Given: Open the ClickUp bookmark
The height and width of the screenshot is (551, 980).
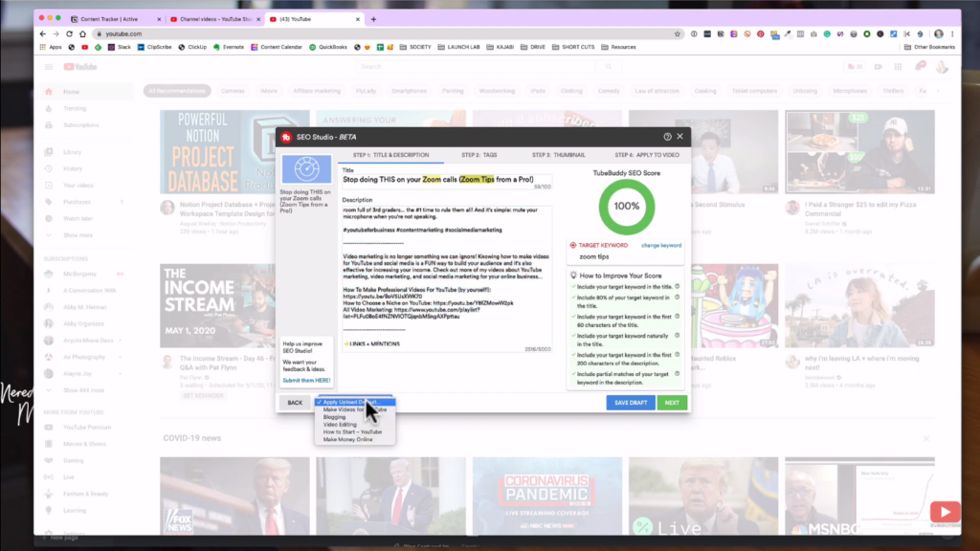Looking at the screenshot, I should [x=192, y=47].
